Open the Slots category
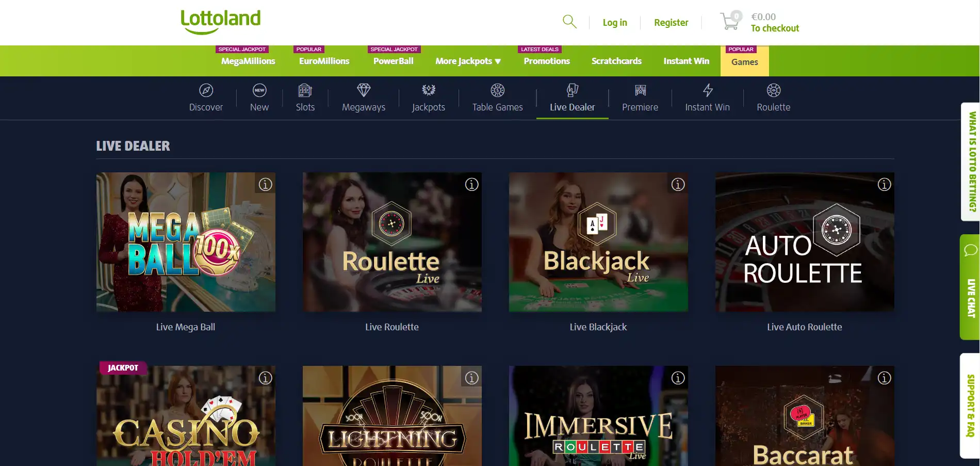 [x=305, y=98]
